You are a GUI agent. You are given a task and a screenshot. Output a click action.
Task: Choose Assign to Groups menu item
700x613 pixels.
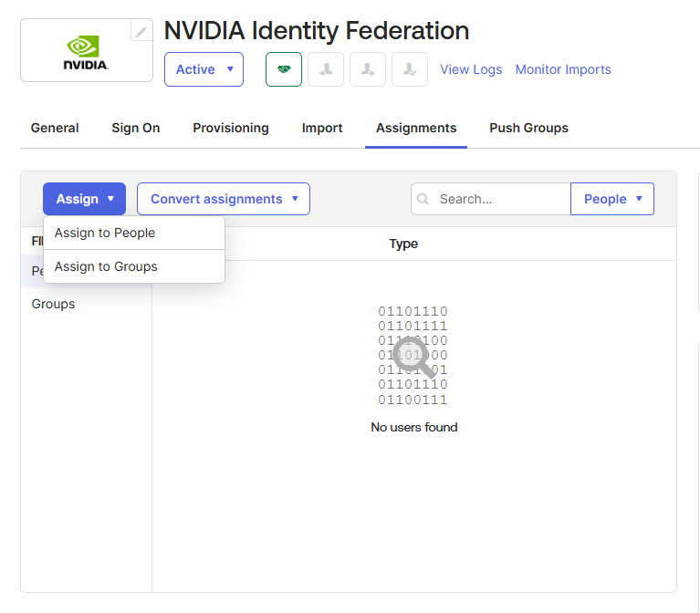click(134, 266)
